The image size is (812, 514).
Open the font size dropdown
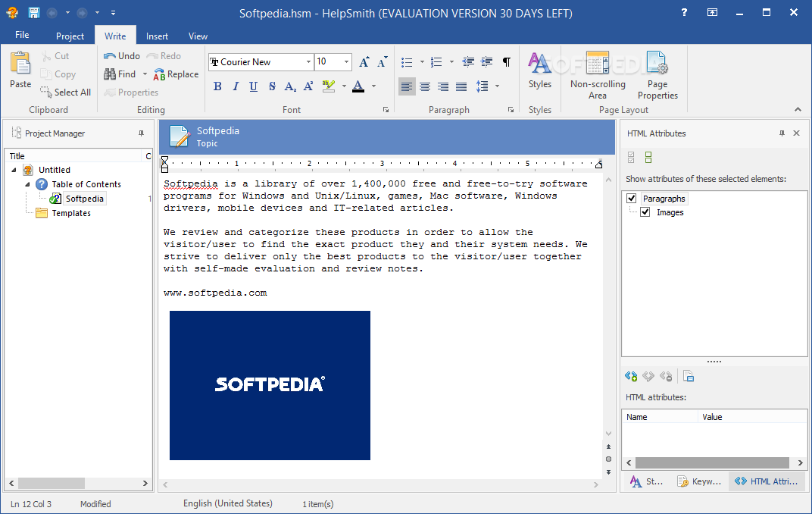click(x=346, y=62)
